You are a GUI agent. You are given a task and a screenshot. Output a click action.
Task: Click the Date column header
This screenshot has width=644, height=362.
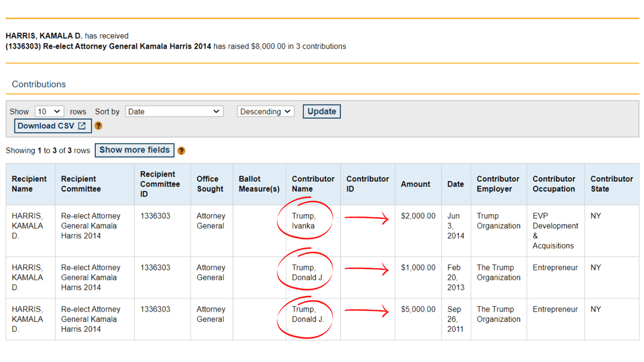click(455, 184)
